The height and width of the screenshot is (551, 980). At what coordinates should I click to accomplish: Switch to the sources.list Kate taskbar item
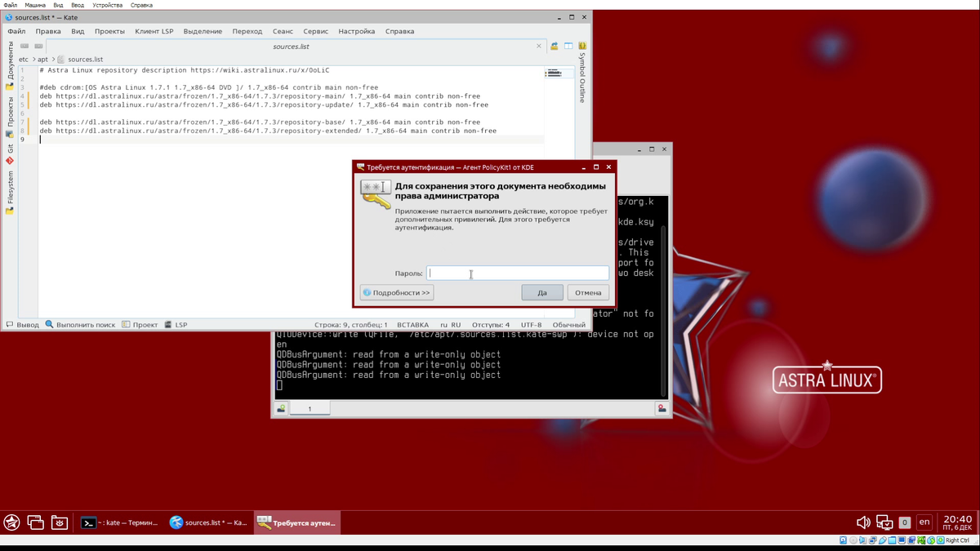[x=207, y=522]
